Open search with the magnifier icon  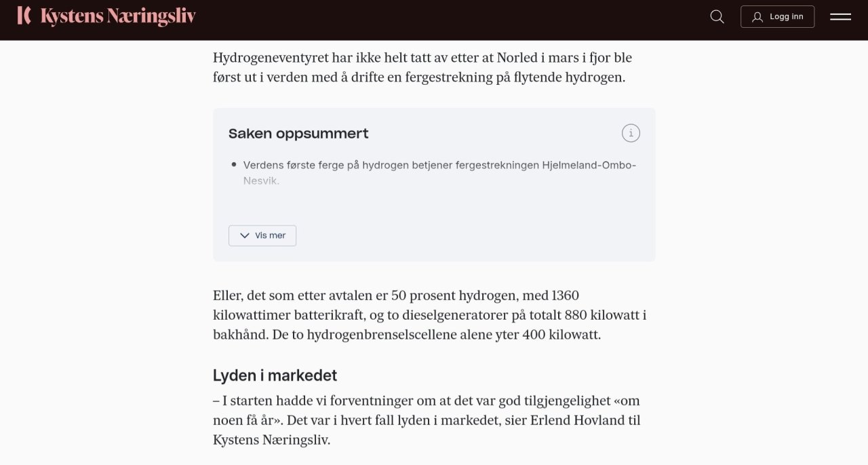tap(717, 17)
